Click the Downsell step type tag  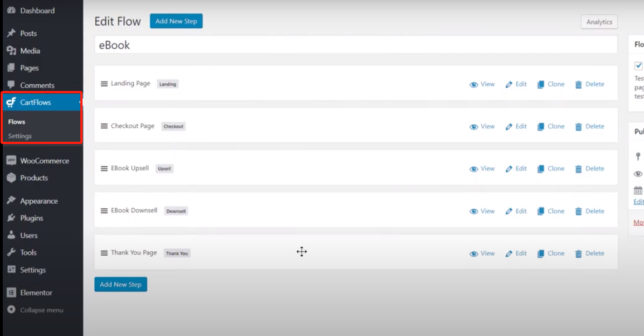(x=176, y=211)
